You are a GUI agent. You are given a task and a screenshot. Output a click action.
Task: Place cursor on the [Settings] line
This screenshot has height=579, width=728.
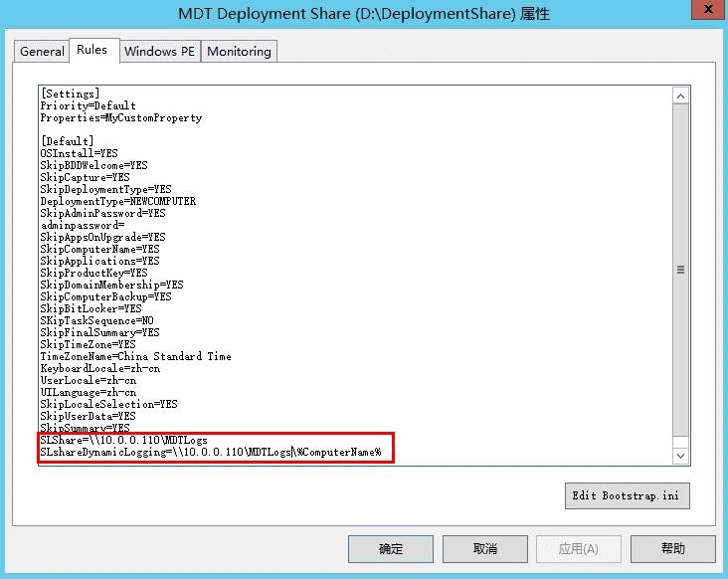click(70, 94)
